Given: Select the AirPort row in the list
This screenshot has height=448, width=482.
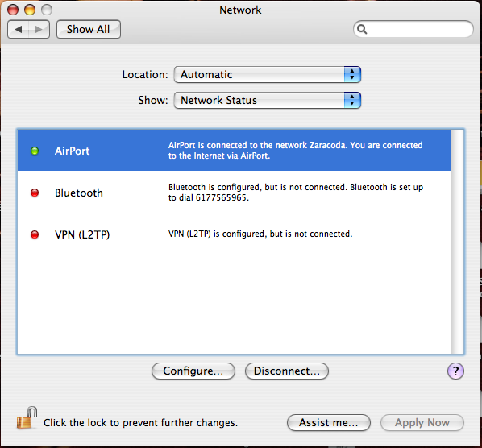Looking at the screenshot, I should coord(235,150).
